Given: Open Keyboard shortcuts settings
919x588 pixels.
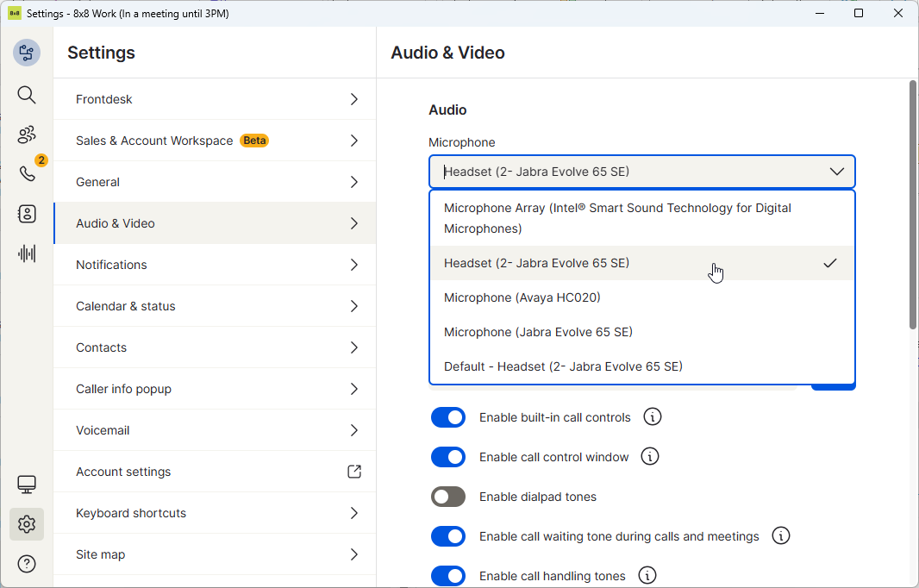Looking at the screenshot, I should [x=215, y=513].
